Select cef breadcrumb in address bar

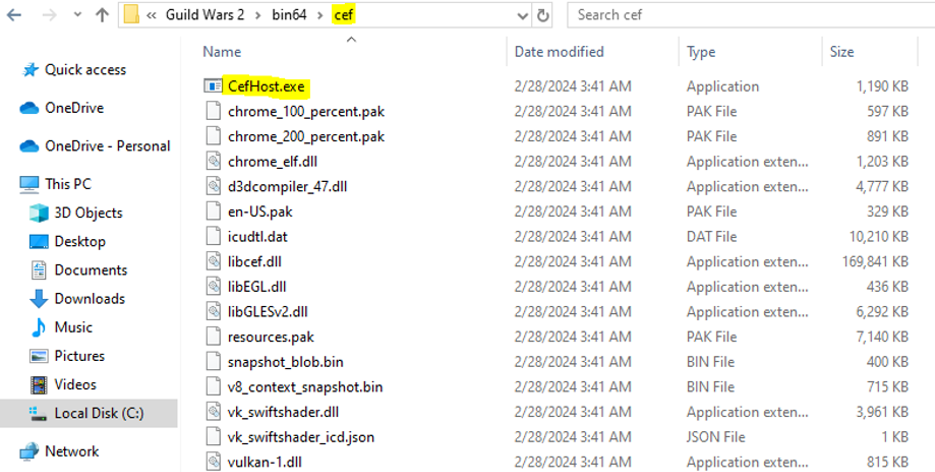[x=344, y=15]
